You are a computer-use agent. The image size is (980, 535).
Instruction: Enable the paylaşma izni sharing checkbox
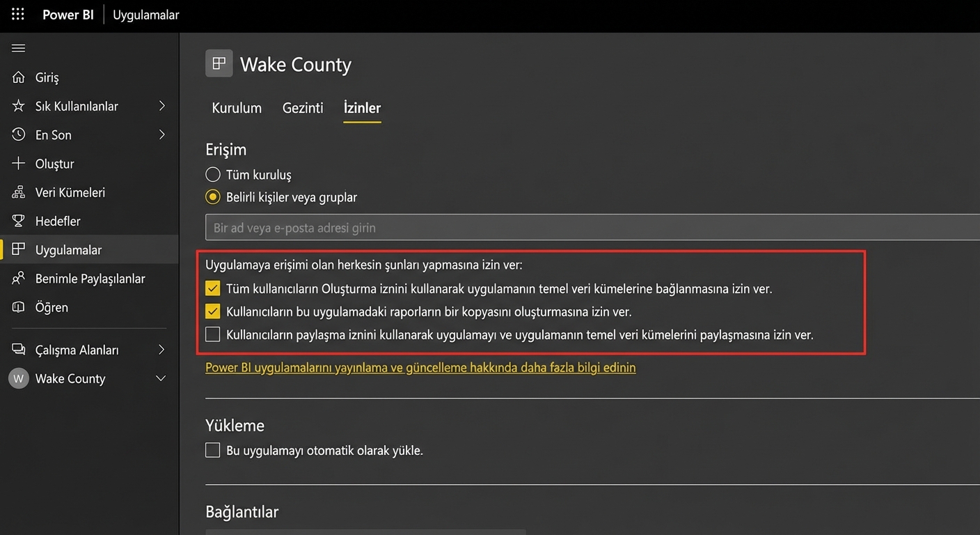pyautogui.click(x=213, y=335)
